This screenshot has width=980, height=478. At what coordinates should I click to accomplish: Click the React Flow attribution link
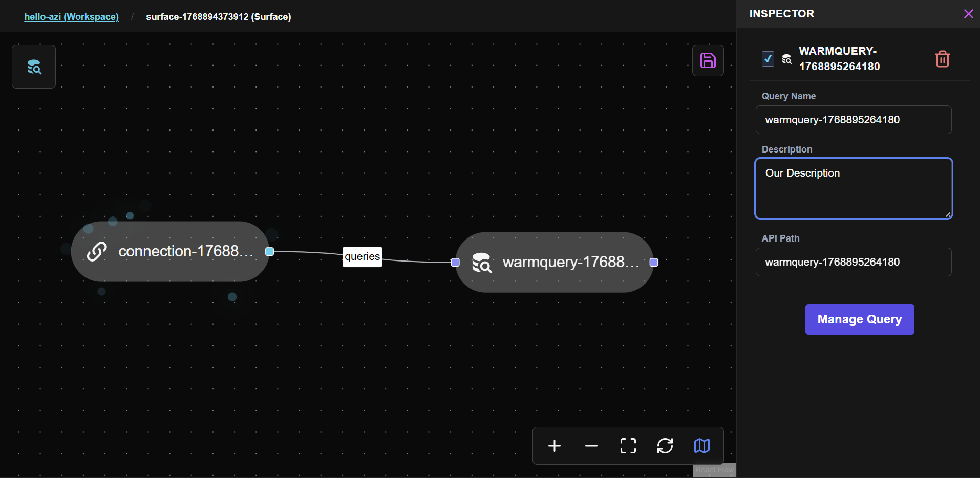pos(714,470)
